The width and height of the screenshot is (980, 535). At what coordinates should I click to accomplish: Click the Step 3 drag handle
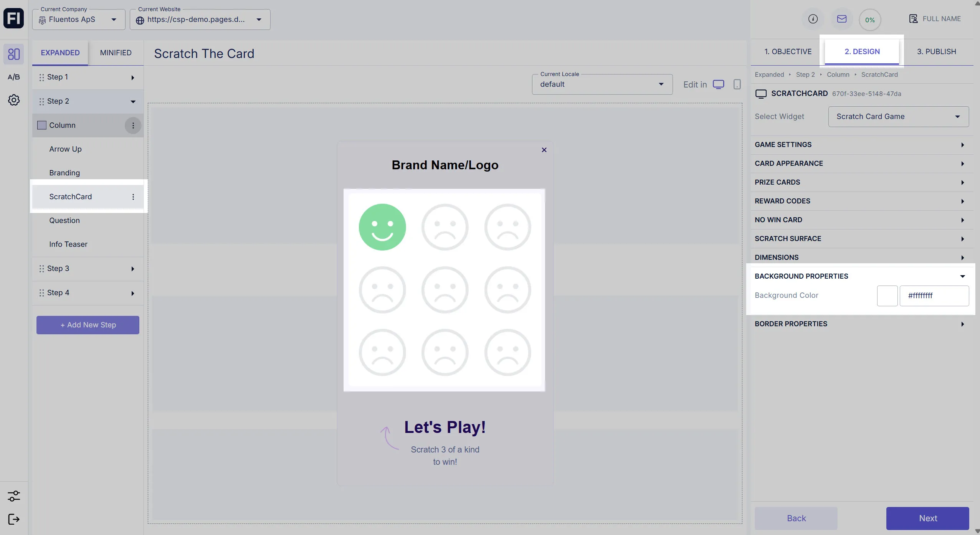coord(41,269)
